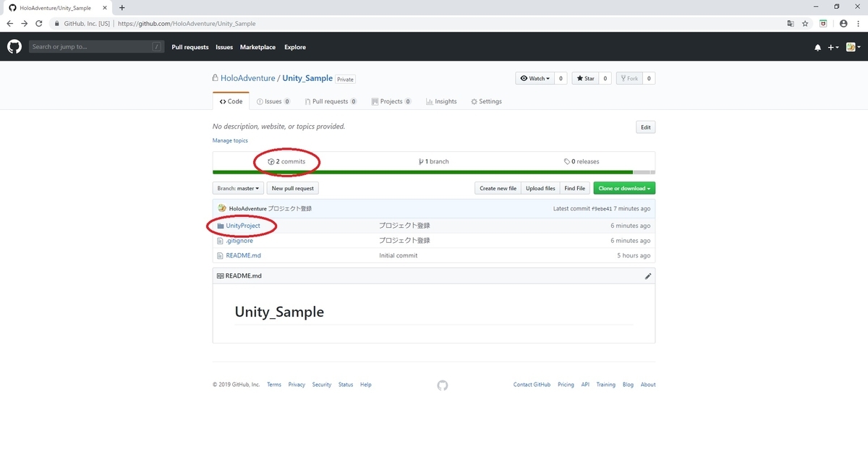Open the footer Contact GitHub link
The height and width of the screenshot is (470, 868).
(532, 385)
